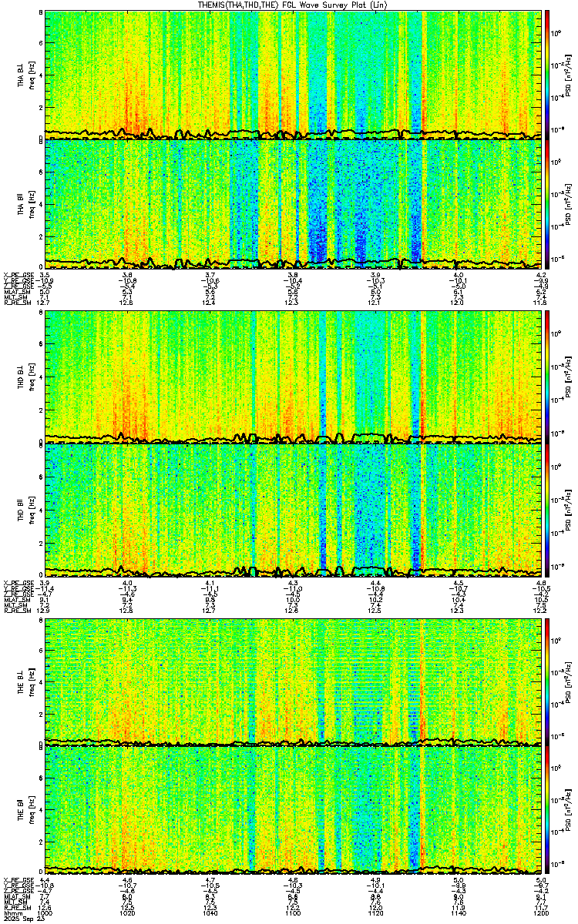Click the '1140' time tick label

click(458, 914)
